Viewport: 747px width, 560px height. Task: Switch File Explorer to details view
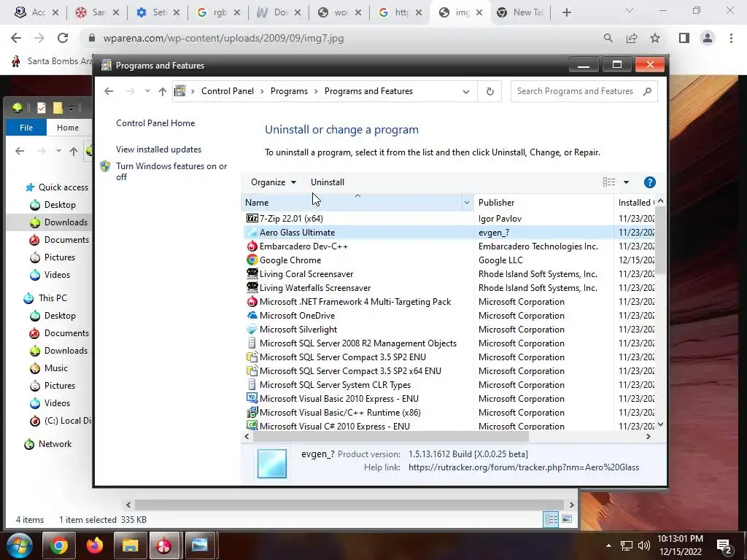(551, 519)
